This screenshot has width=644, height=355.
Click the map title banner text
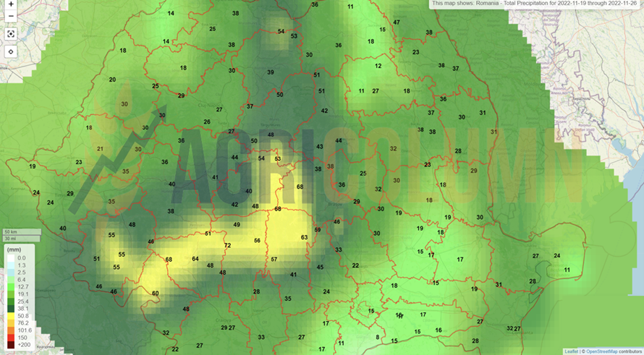[536, 4]
